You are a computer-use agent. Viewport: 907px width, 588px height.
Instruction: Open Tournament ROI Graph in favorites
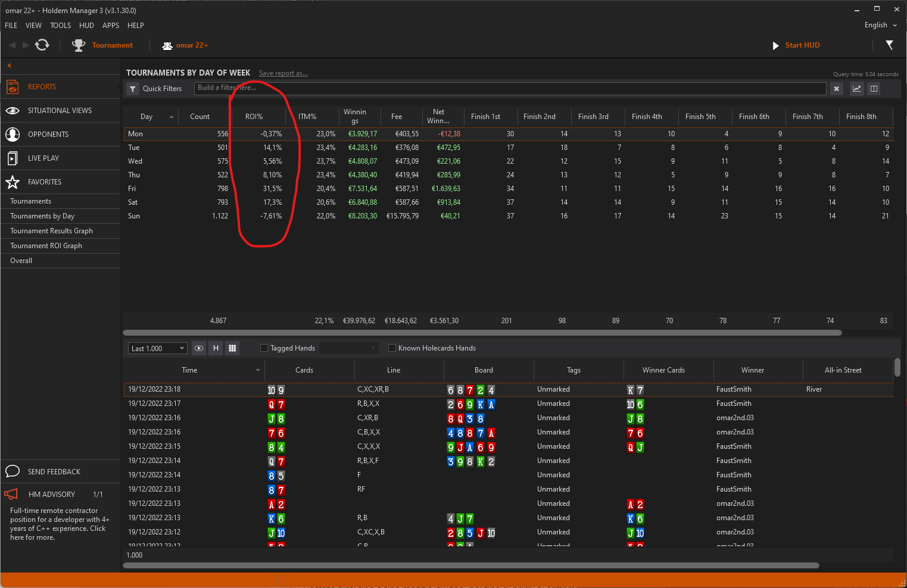click(x=46, y=246)
